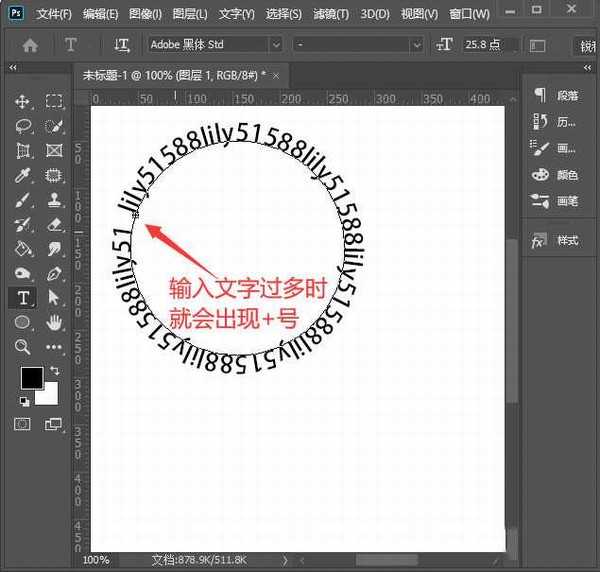Viewport: 600px width, 572px height.
Task: Select the Hand tool
Action: 54,322
